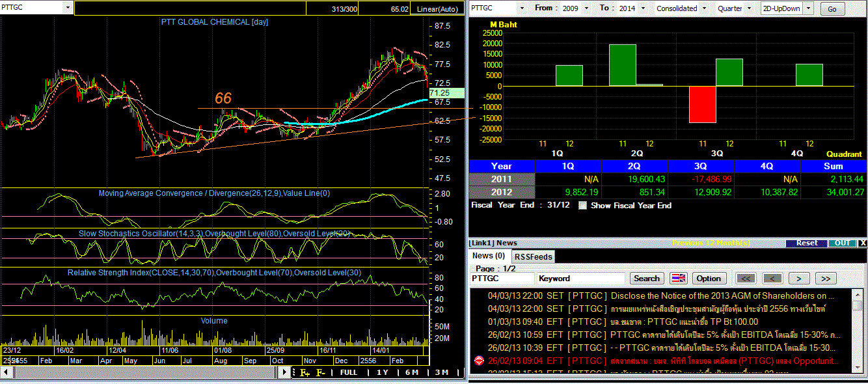Click the 2012 year row header

[x=502, y=192]
